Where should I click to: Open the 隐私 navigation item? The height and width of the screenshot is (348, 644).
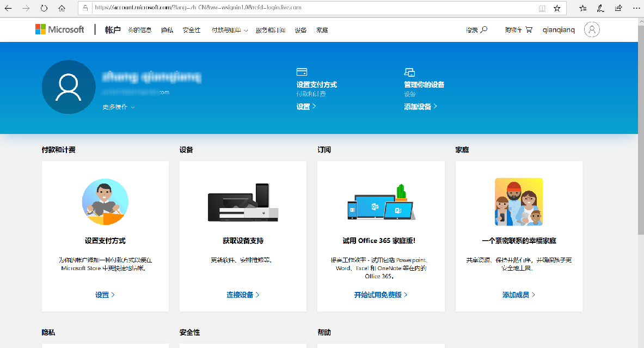[167, 30]
